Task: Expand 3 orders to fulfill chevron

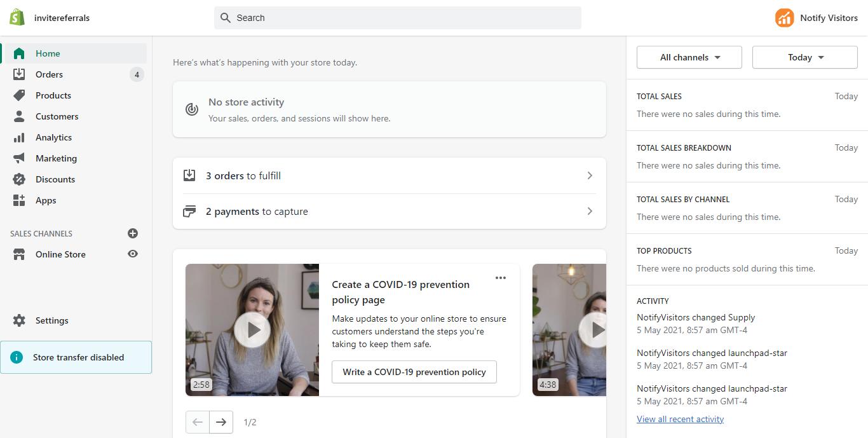Action: 590,175
